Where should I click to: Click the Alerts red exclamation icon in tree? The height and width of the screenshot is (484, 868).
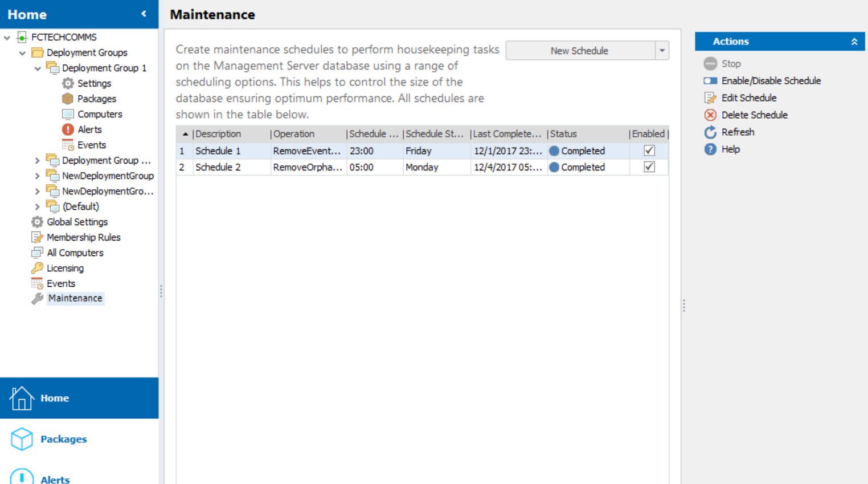(68, 130)
